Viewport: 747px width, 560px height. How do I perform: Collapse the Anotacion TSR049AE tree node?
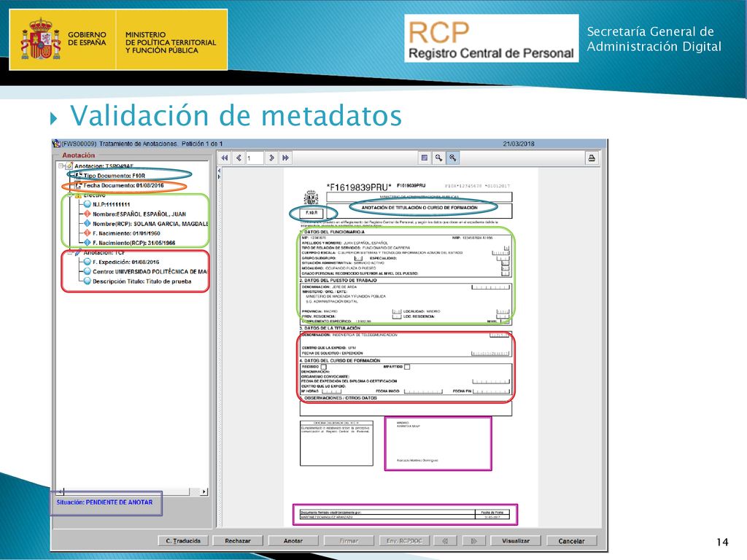pos(61,166)
